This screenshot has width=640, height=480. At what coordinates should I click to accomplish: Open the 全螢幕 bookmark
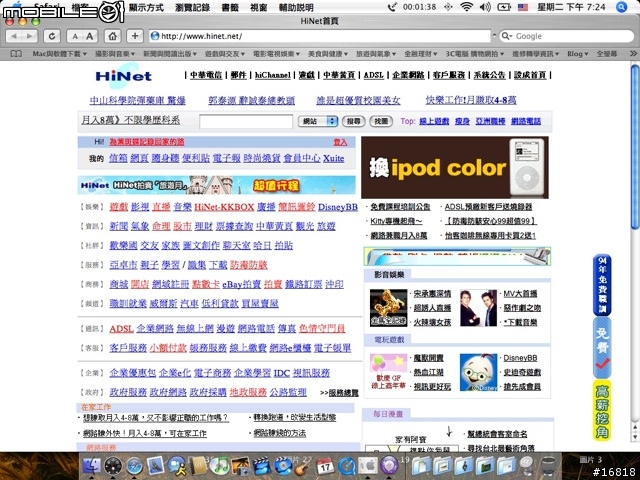coord(607,54)
